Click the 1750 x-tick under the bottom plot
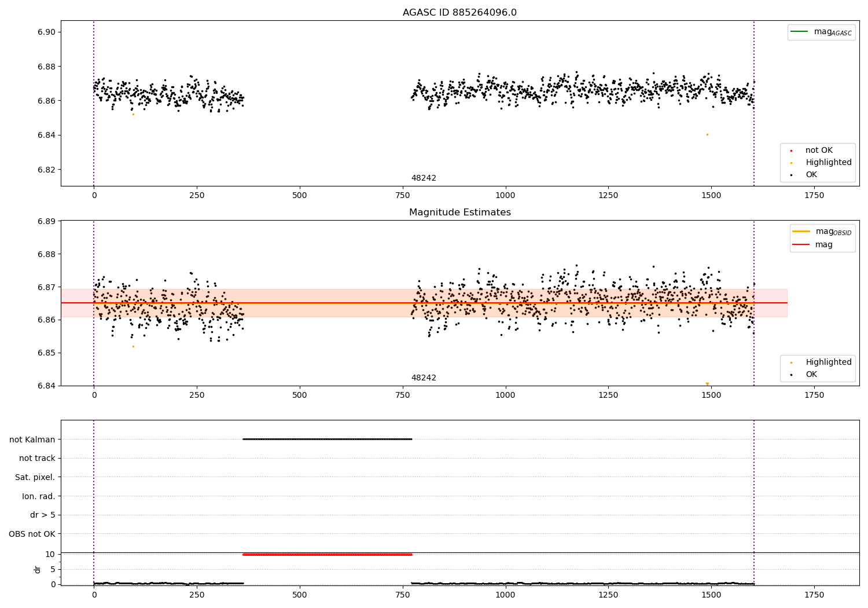Image resolution: width=868 pixels, height=608 pixels. pyautogui.click(x=814, y=595)
